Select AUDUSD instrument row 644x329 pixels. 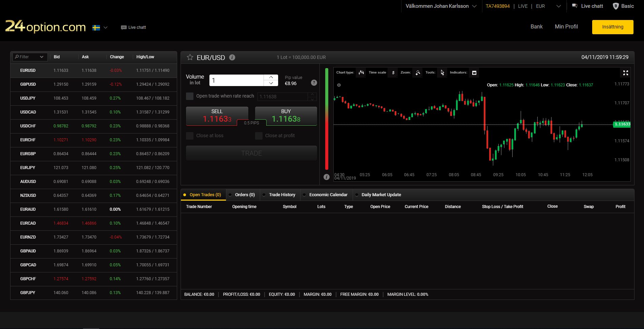(x=94, y=182)
